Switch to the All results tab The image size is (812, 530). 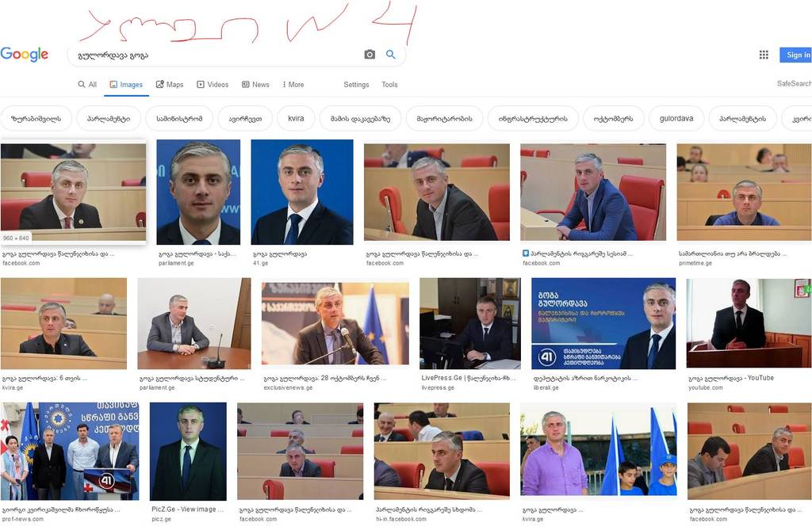click(x=87, y=84)
